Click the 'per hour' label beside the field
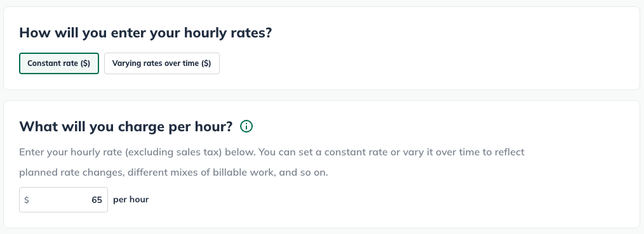644x234 pixels. [x=131, y=200]
